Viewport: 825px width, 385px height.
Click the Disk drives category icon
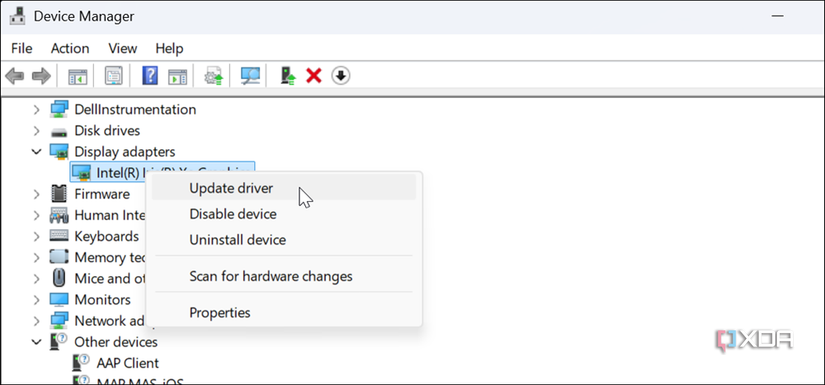coord(59,131)
